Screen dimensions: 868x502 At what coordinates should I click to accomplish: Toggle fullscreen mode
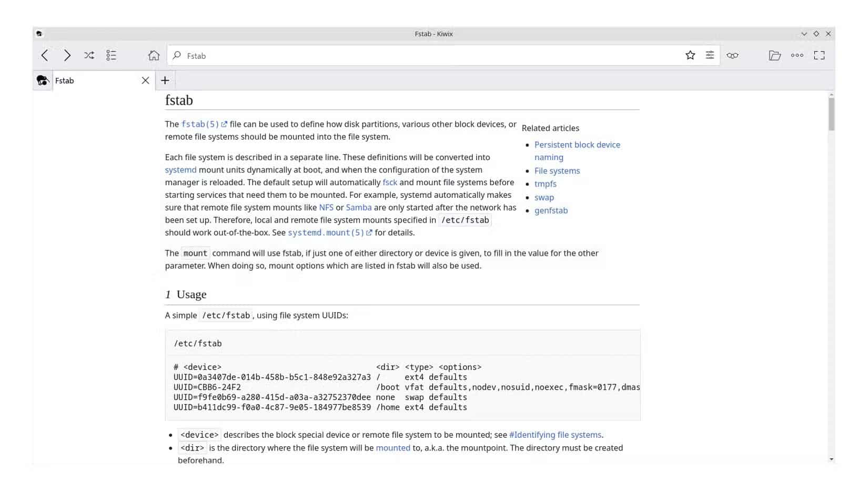coord(819,55)
